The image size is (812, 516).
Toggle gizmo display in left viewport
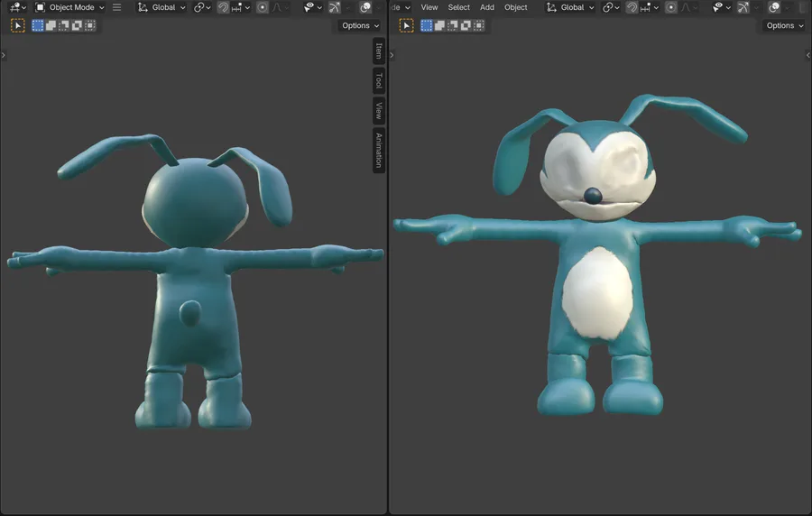[335, 7]
